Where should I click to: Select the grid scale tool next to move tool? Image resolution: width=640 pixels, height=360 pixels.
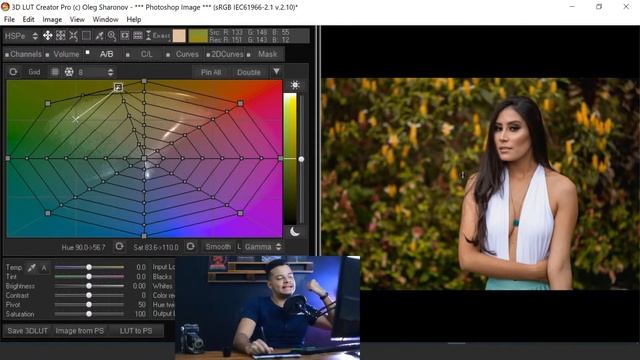[60, 36]
